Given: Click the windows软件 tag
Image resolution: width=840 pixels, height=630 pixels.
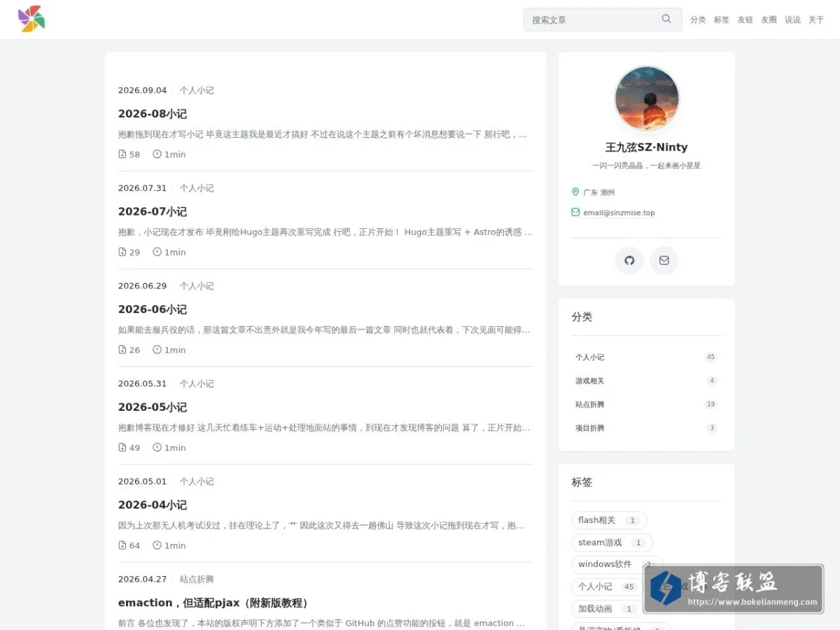Looking at the screenshot, I should (617, 564).
